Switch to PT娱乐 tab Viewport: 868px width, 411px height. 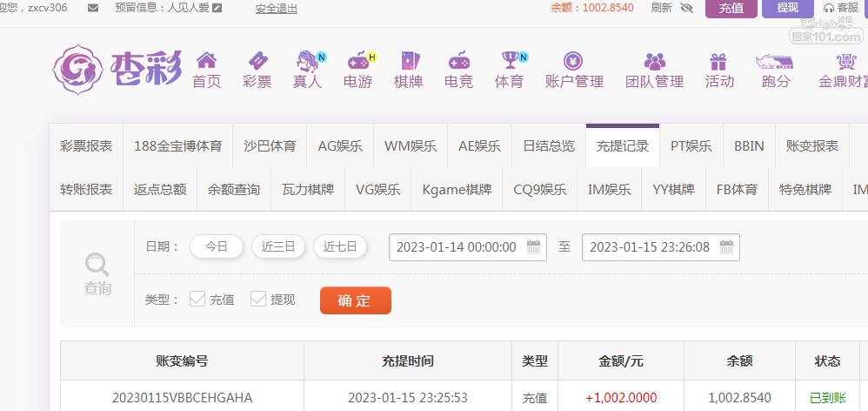click(x=691, y=145)
